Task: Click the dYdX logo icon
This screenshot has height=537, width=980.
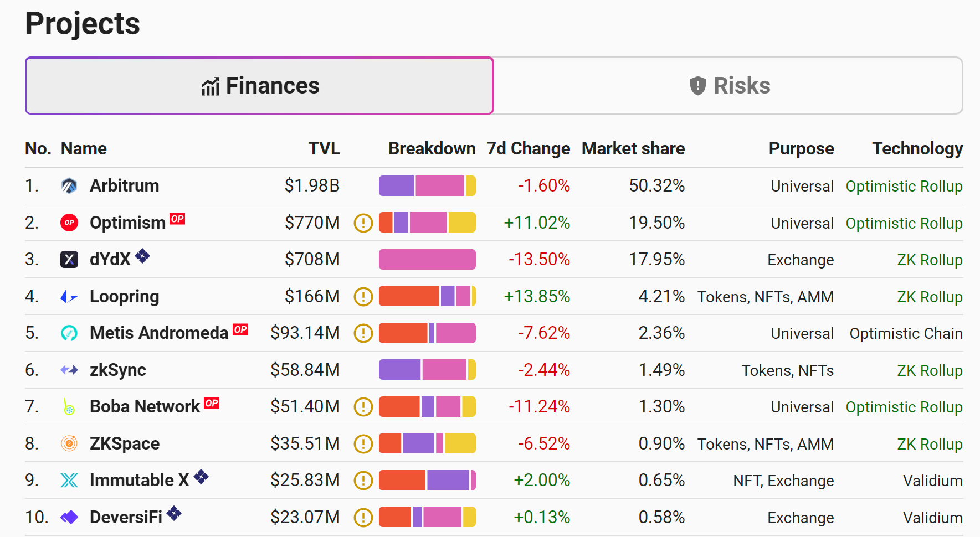Action: pos(69,259)
